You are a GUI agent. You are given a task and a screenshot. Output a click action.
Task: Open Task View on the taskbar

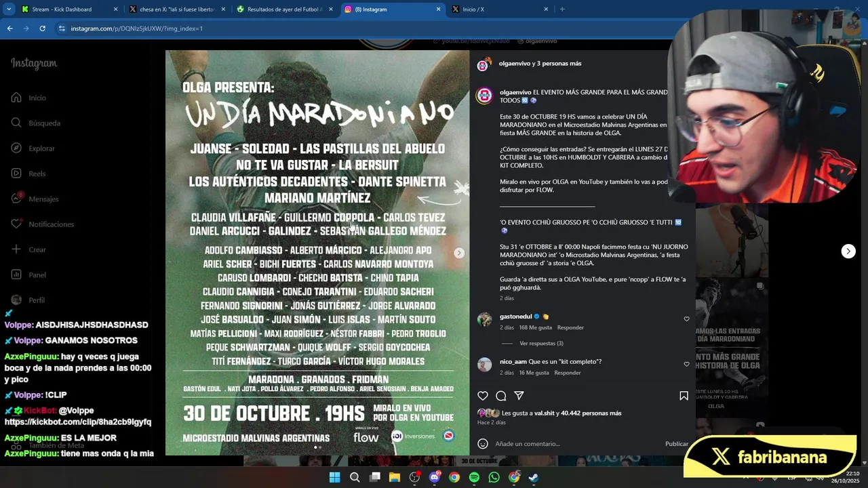pos(374,477)
